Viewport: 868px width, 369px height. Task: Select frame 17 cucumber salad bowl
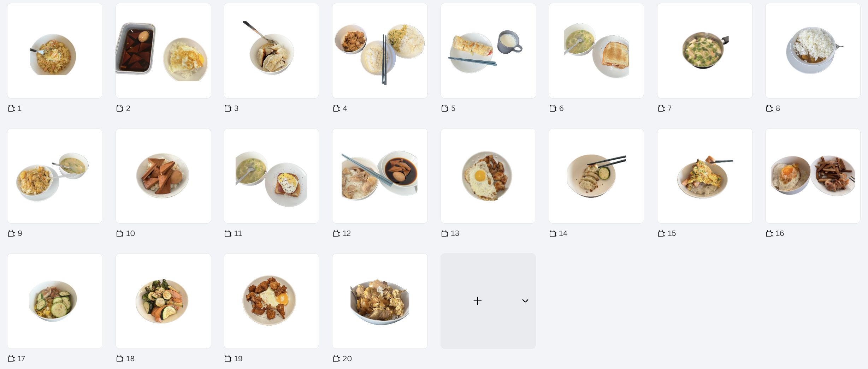pyautogui.click(x=55, y=301)
